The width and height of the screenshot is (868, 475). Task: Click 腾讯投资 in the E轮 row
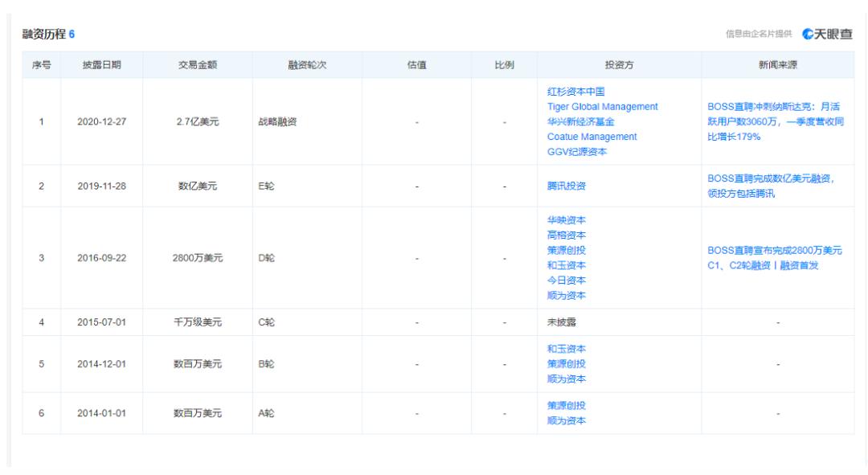coord(566,186)
